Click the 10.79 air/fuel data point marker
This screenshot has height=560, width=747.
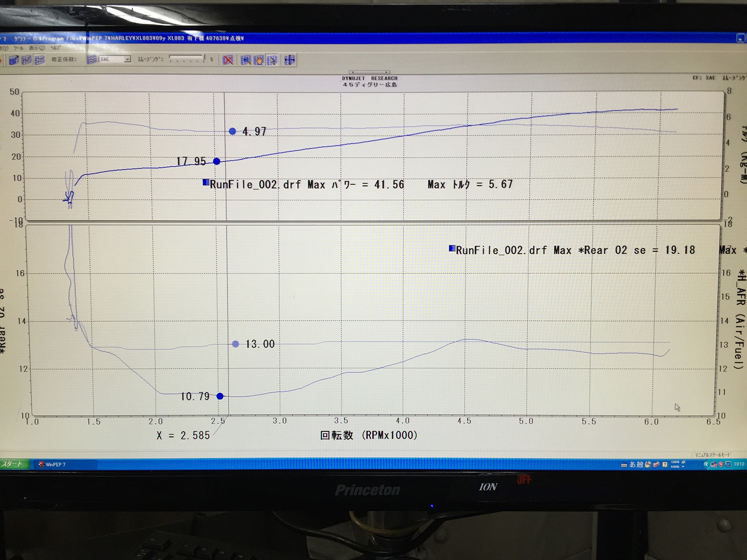(x=220, y=396)
